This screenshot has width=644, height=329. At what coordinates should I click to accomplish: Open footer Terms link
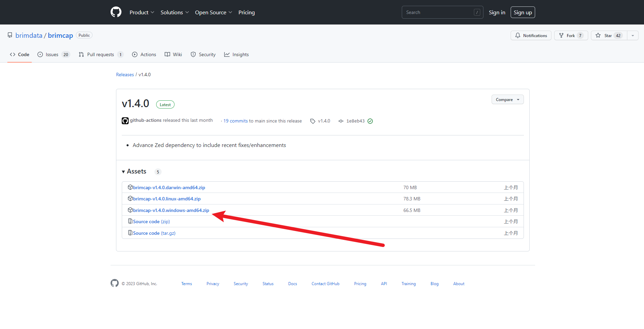pos(186,284)
